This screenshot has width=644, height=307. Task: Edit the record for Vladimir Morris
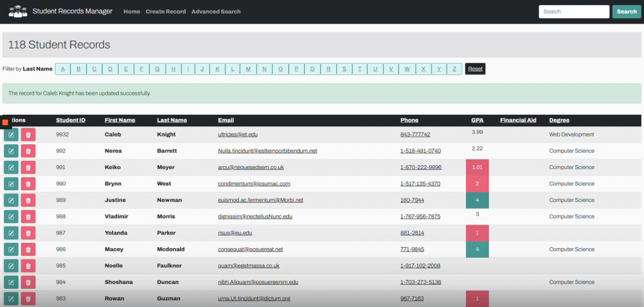point(11,217)
